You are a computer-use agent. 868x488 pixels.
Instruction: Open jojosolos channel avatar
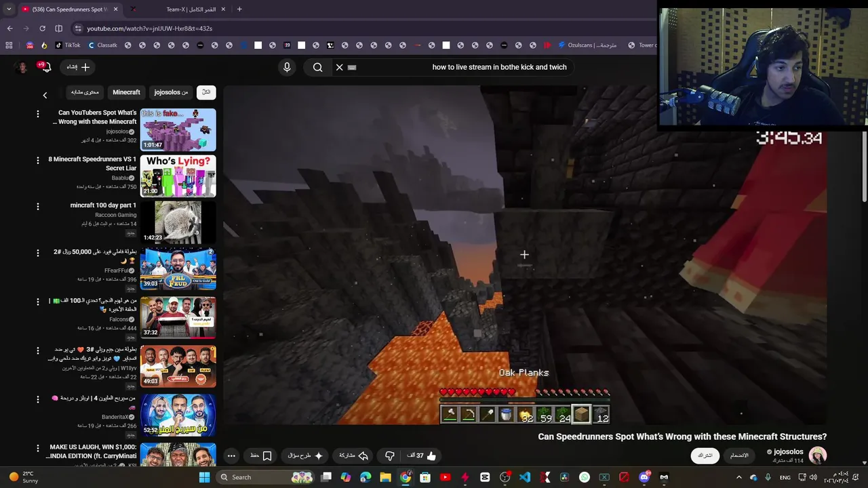(x=818, y=455)
